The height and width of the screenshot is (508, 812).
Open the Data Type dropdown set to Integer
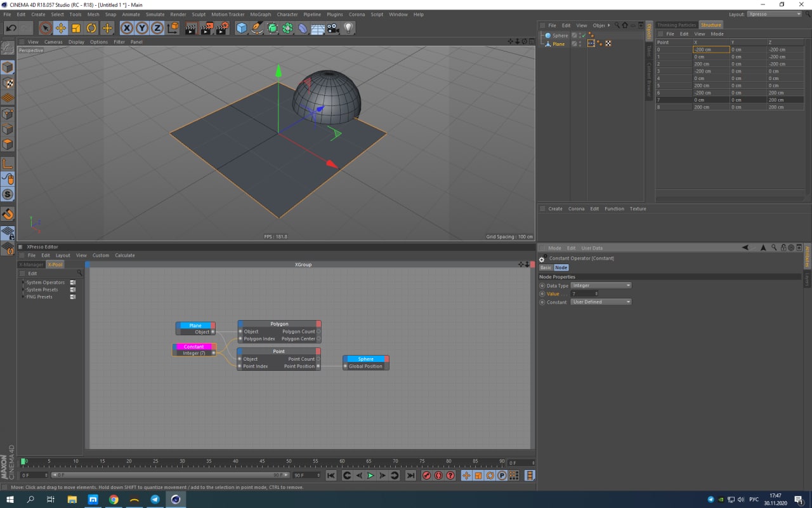tap(601, 286)
